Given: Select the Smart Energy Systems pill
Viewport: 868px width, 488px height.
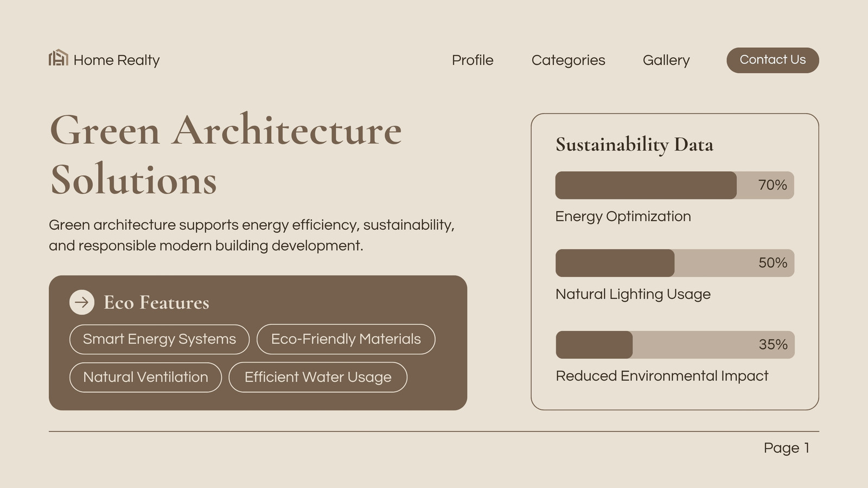Looking at the screenshot, I should 159,339.
